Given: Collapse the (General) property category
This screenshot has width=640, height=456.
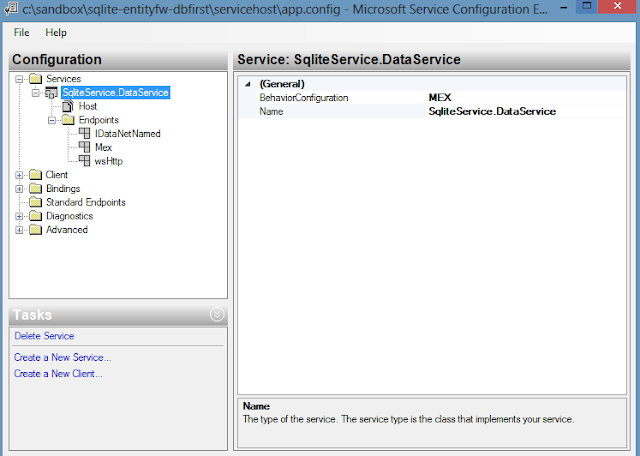Looking at the screenshot, I should 247,85.
